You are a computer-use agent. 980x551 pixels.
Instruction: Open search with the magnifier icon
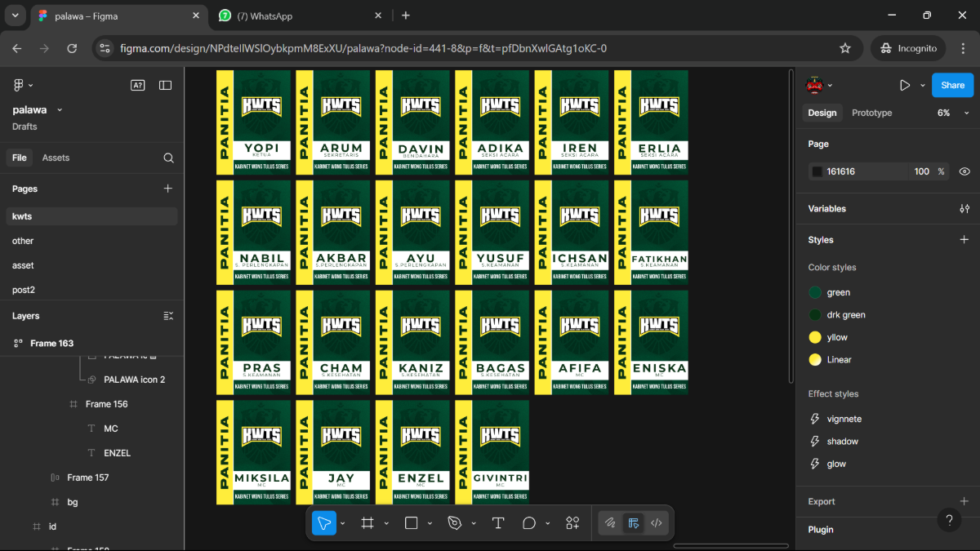[x=167, y=158]
